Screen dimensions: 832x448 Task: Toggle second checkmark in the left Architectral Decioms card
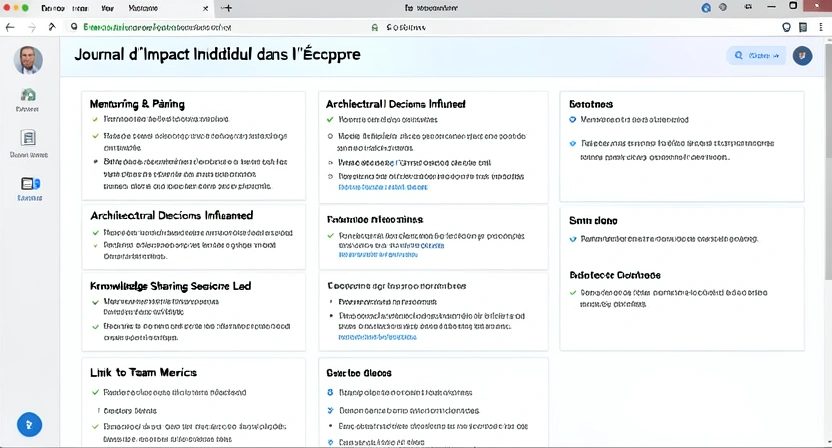[x=96, y=245]
